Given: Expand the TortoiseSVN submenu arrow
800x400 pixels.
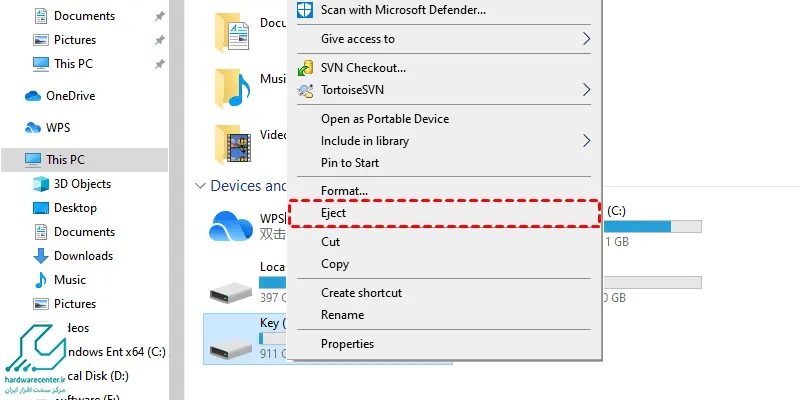Looking at the screenshot, I should (x=586, y=90).
